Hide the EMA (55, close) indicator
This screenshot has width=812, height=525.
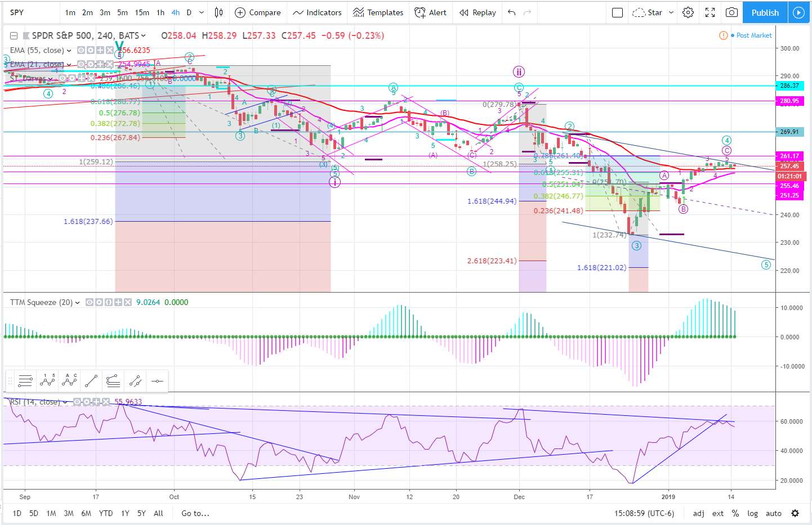(81, 50)
